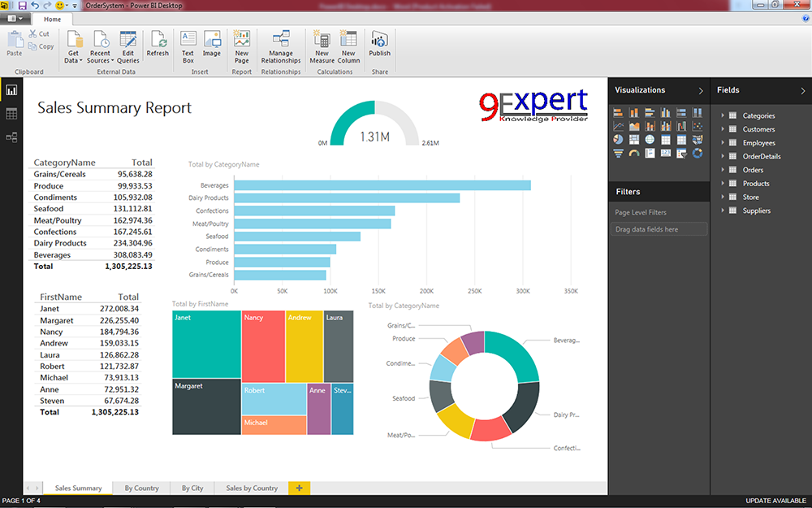812x508 pixels.
Task: Expand the Orders table in Fields
Action: pyautogui.click(x=723, y=170)
